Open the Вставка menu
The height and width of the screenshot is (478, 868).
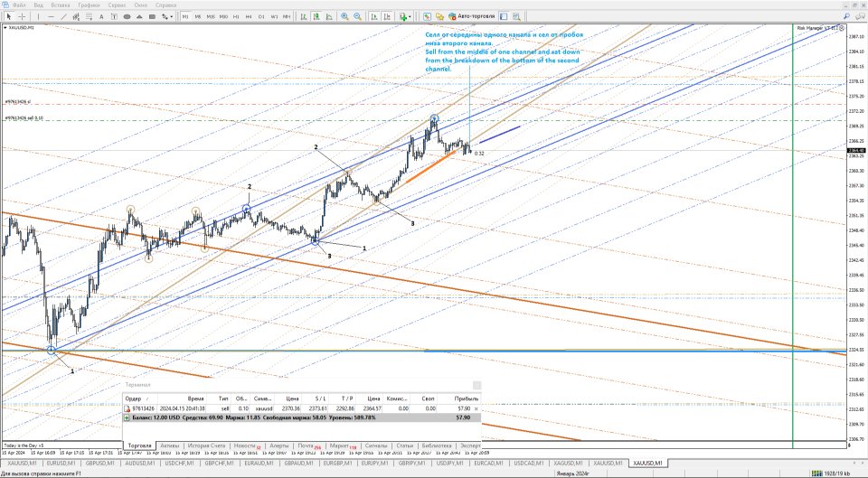[61, 5]
